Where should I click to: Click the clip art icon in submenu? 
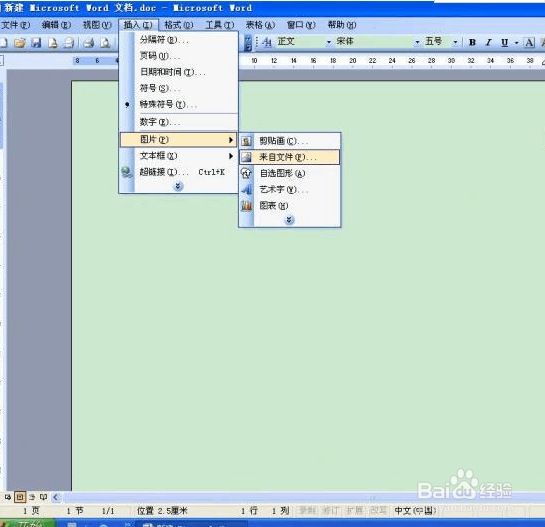coord(246,141)
